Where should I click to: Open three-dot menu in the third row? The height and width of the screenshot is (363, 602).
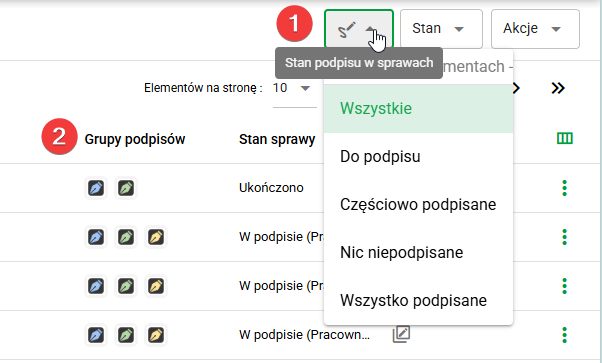click(564, 286)
